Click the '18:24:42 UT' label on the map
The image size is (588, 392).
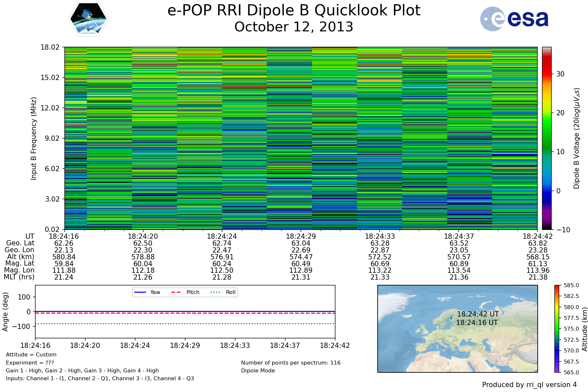point(478,314)
